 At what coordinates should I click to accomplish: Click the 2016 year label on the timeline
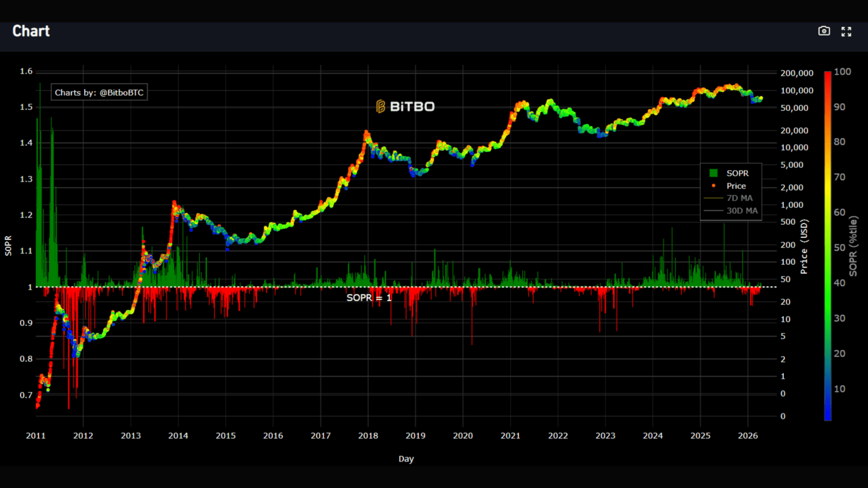pos(273,435)
